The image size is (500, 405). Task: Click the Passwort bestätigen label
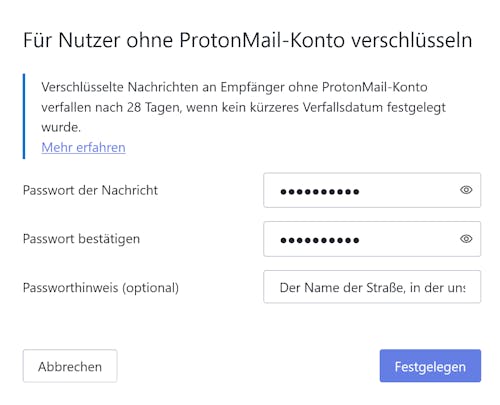click(81, 239)
